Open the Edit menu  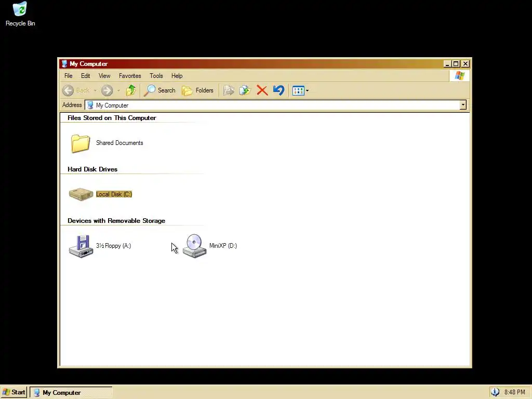[86, 76]
